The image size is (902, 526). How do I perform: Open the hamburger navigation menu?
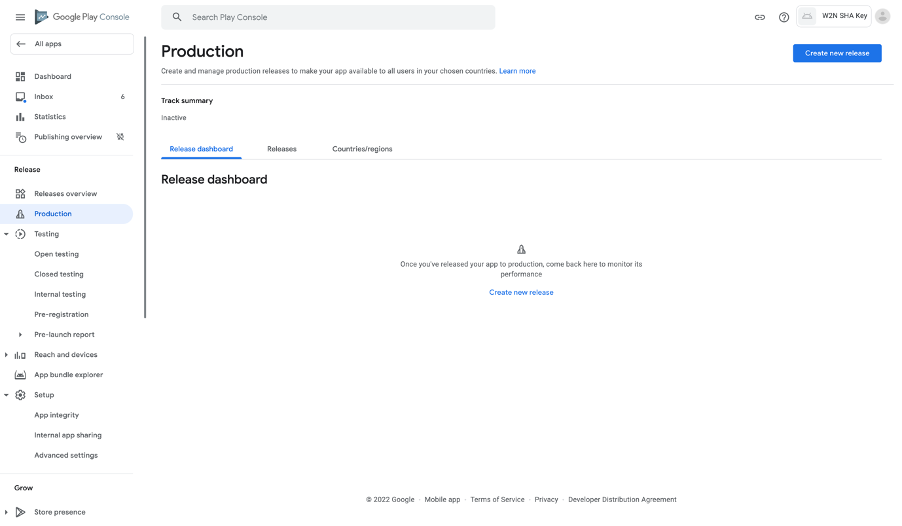tap(20, 17)
